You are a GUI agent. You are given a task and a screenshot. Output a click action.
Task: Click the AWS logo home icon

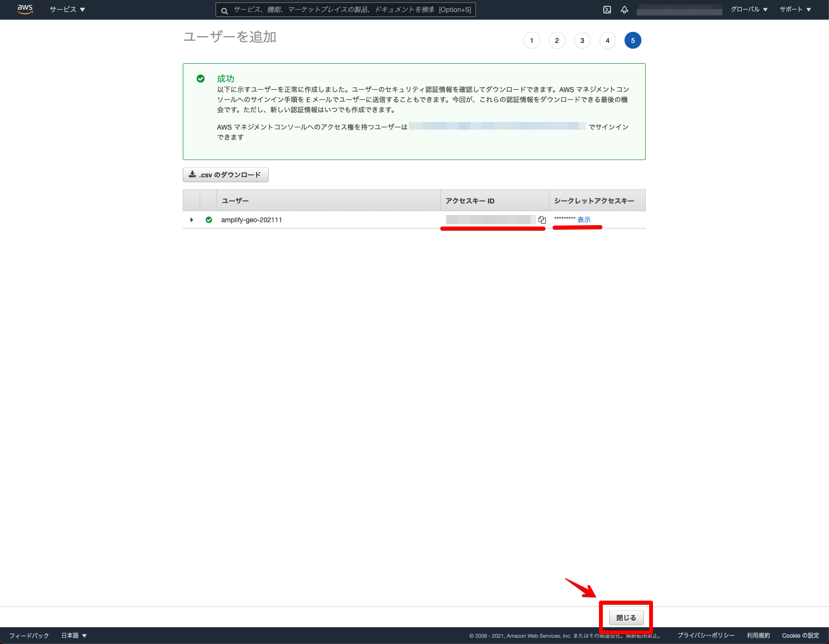[x=25, y=9]
